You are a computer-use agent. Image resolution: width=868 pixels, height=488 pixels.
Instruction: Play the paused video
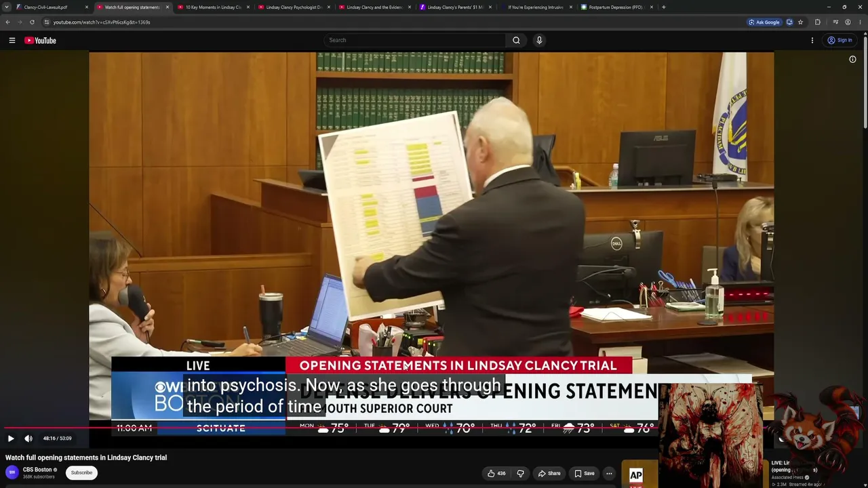point(11,439)
